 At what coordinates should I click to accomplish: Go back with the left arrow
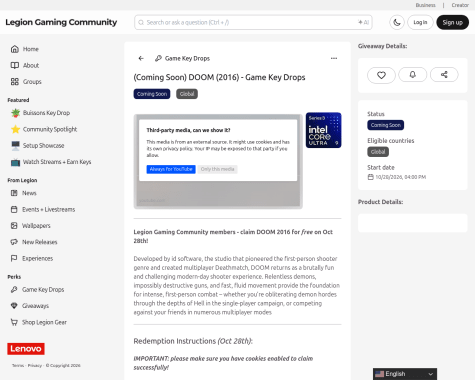tap(141, 58)
